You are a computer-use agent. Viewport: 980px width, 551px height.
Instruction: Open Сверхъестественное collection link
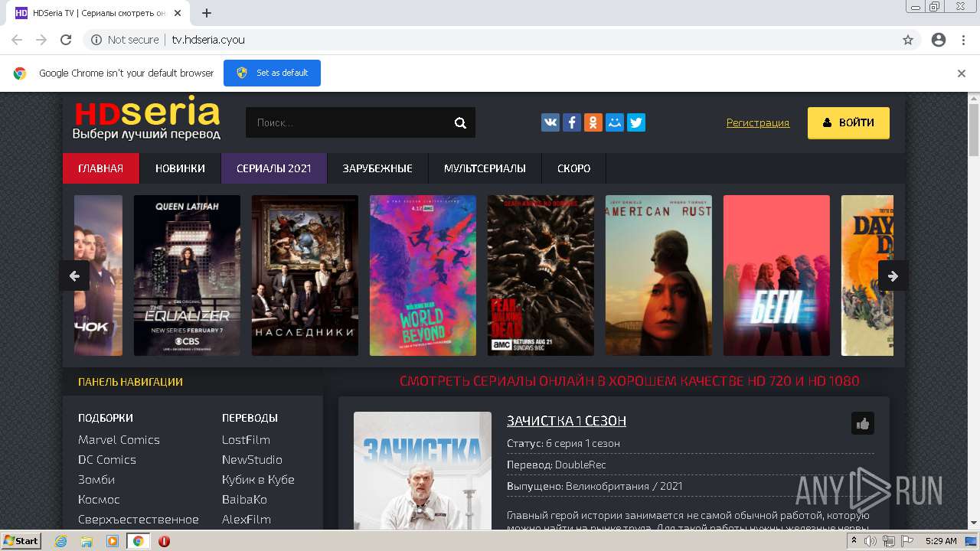point(139,520)
